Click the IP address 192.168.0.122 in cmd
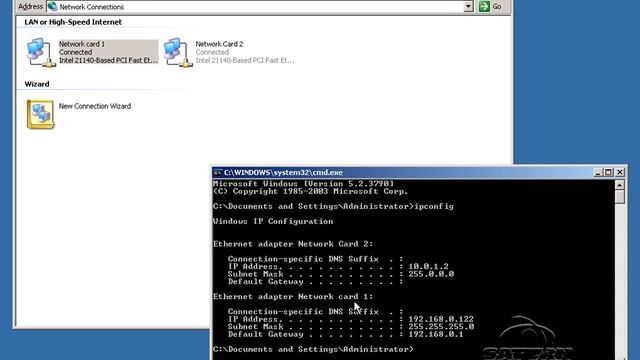640x360 pixels. [441, 319]
